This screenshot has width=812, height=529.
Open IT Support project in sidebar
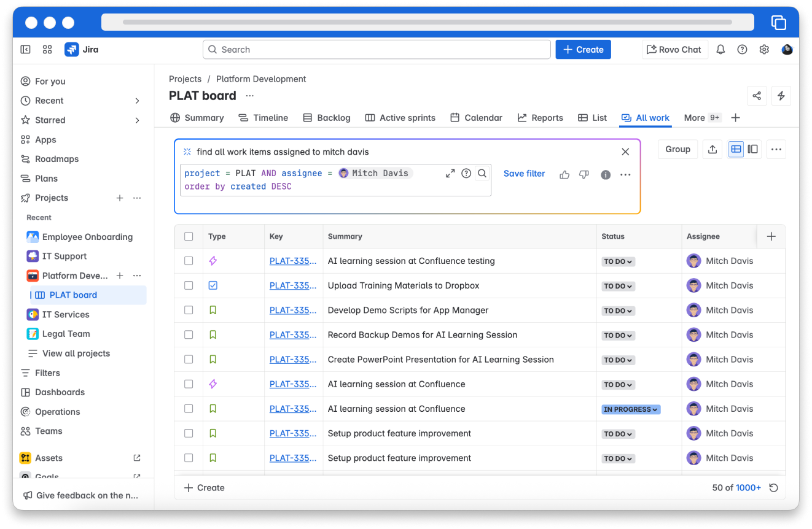pyautogui.click(x=64, y=257)
